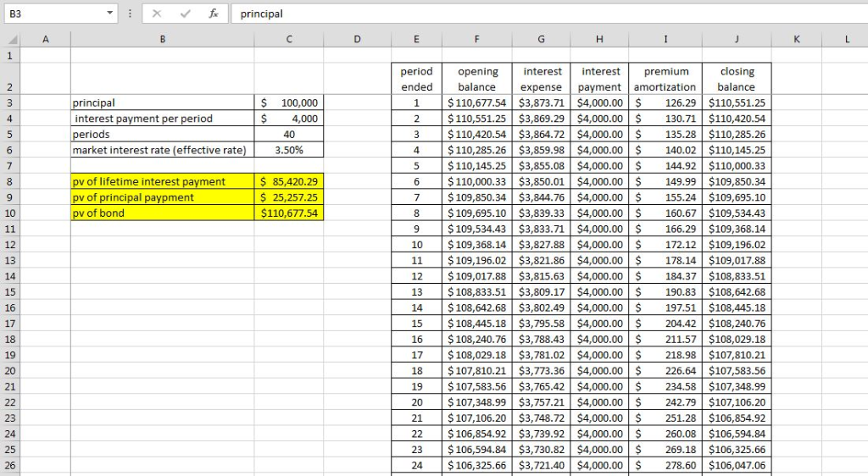Click the 'interest expense' header cell
The height and width of the screenshot is (476, 868).
[541, 79]
